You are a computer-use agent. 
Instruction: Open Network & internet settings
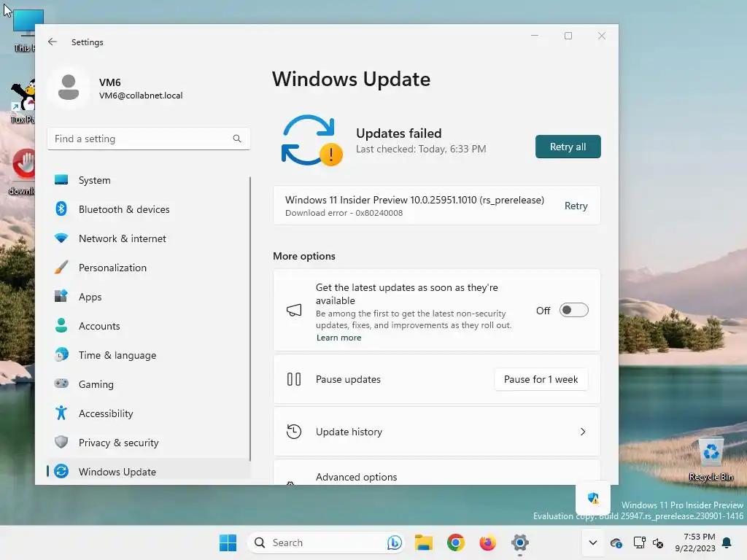[149, 238]
